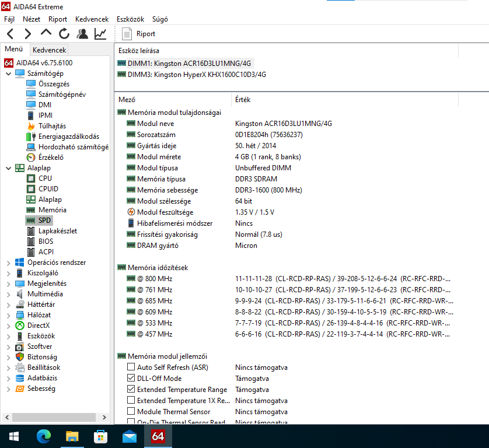Tick the Module Thermal Sensor checkbox
The height and width of the screenshot is (448, 489).
tap(131, 411)
